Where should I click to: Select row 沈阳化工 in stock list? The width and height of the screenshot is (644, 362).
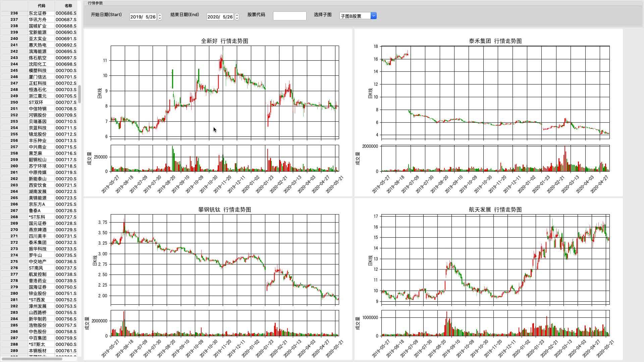39,64
